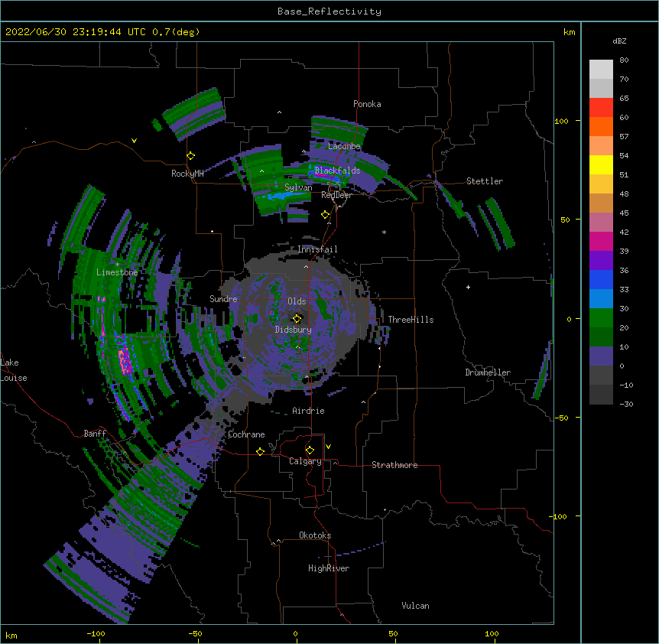Screen dimensions: 659x644
Task: Pick the violet 39 dBZ legend swatch
Action: coord(601,261)
